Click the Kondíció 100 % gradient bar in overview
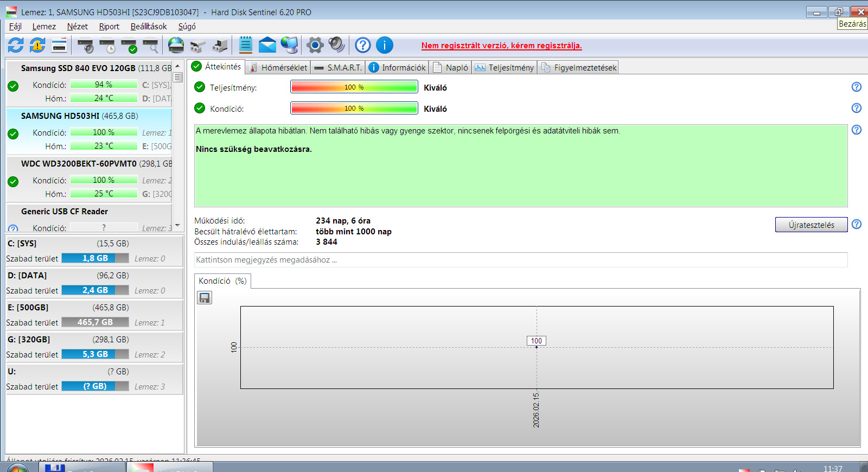Screen dimensions: 868x472 coord(354,108)
